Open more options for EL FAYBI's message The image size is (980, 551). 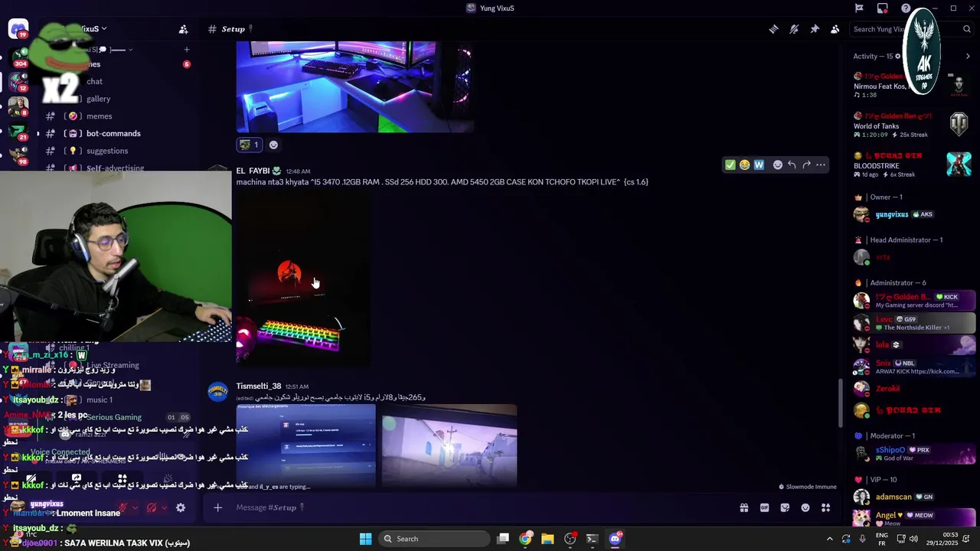821,165
